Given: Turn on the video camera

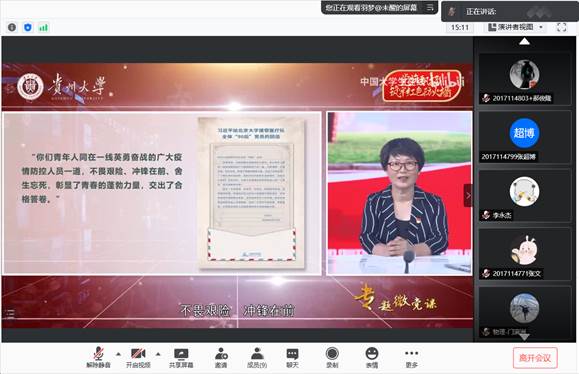Looking at the screenshot, I should [x=138, y=357].
